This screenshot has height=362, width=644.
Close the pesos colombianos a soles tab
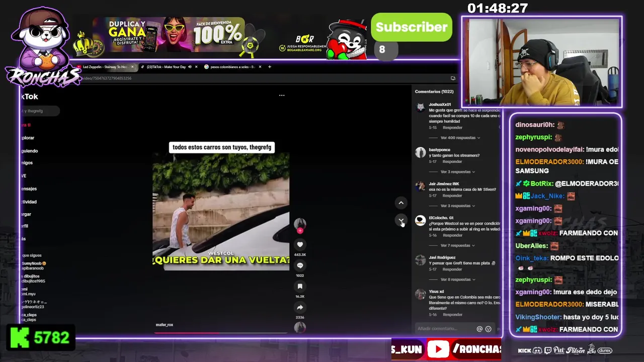260,67
